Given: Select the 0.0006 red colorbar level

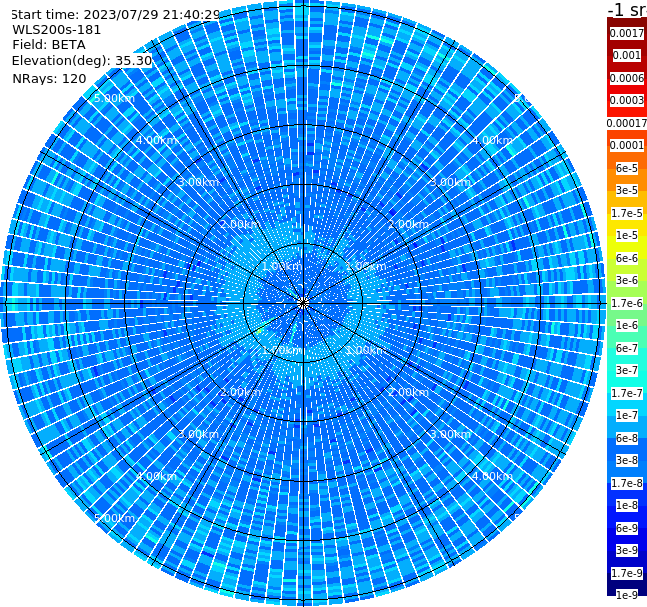Looking at the screenshot, I should click(x=627, y=78).
